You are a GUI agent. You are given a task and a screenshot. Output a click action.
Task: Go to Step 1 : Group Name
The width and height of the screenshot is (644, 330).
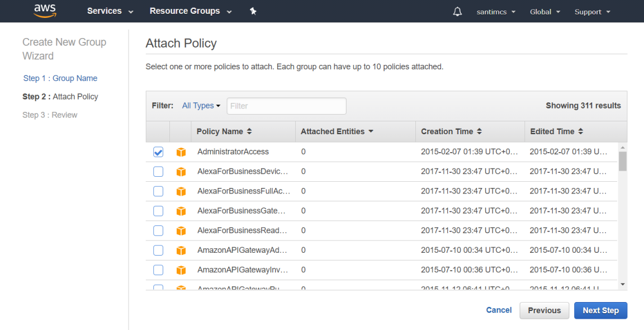click(60, 78)
